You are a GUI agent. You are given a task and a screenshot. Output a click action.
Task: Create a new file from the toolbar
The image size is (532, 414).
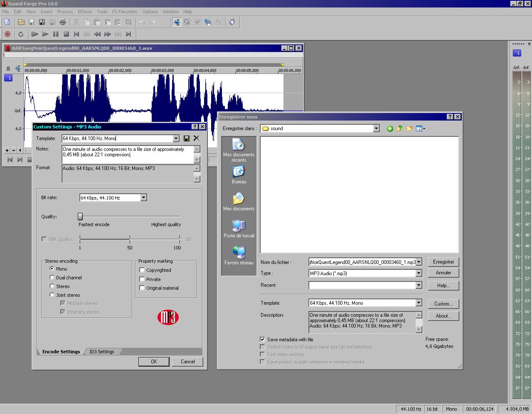click(x=7, y=22)
